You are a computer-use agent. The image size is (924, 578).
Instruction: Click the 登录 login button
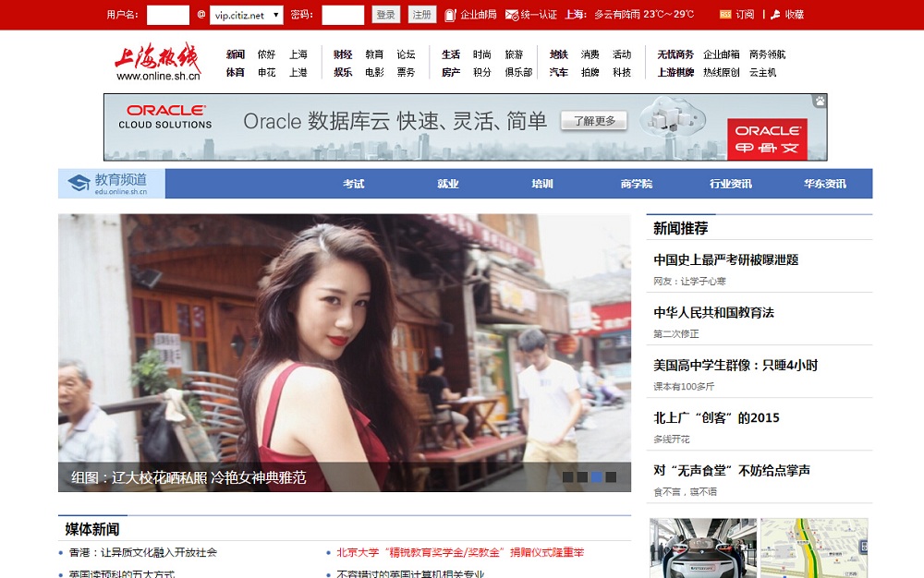point(386,15)
